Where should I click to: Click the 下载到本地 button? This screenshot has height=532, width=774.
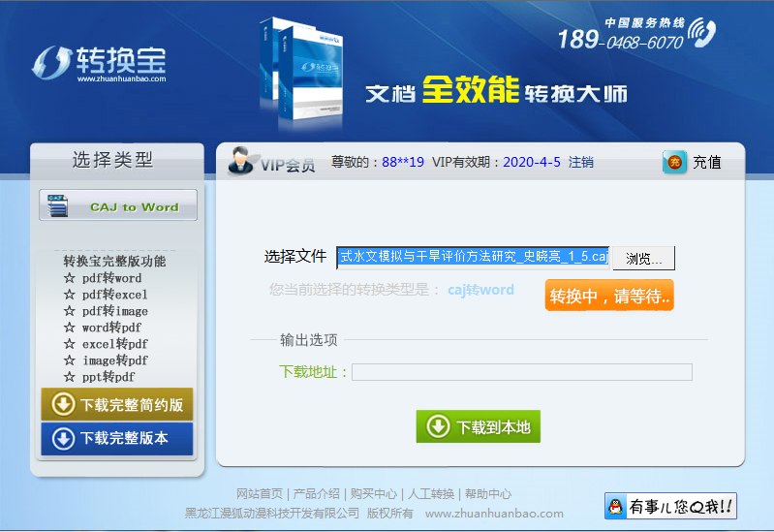pyautogui.click(x=478, y=426)
